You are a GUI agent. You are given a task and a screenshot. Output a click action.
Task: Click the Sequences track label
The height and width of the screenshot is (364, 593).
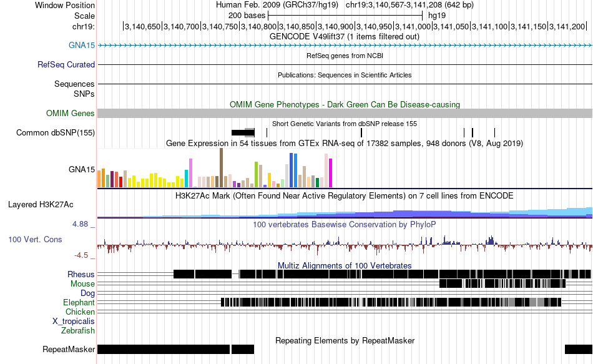pyautogui.click(x=74, y=84)
